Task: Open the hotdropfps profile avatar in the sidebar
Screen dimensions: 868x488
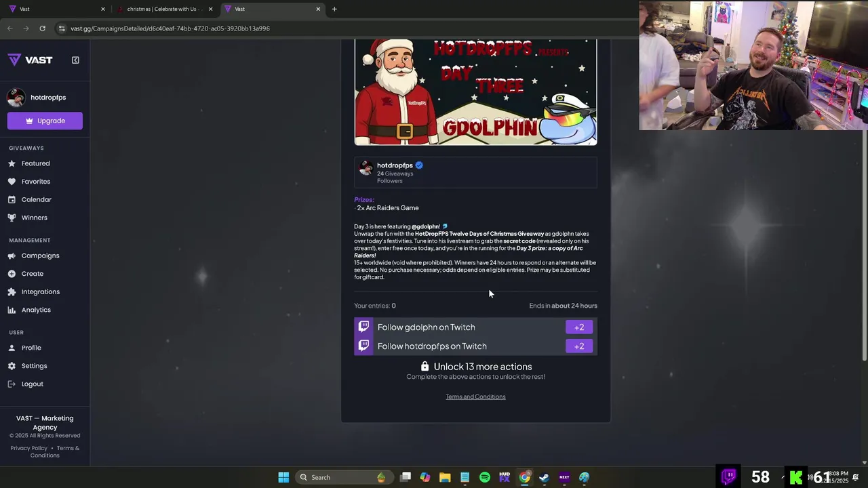Action: [16, 98]
